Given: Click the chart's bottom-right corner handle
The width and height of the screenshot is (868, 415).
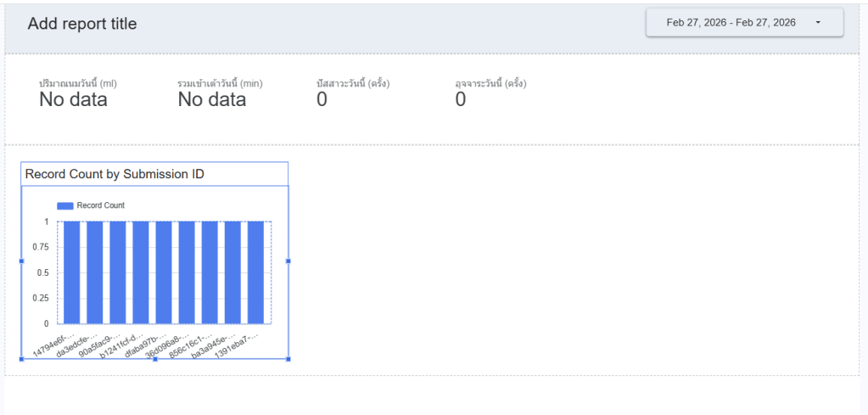Looking at the screenshot, I should (x=288, y=359).
